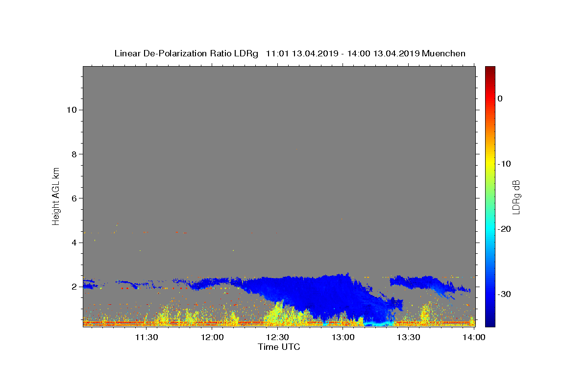The image size is (588, 392).
Task: Click the plot title 'Linear De-Polarization Ratio LDRg'
Action: [186, 53]
